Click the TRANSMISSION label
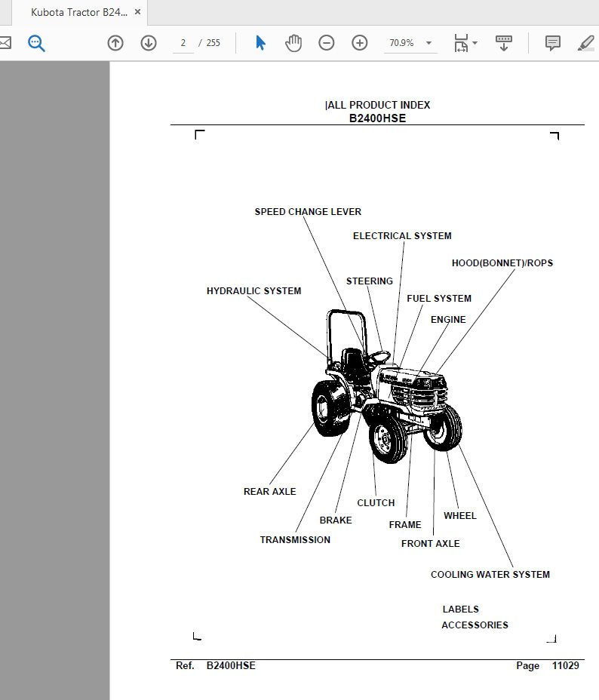 click(295, 540)
